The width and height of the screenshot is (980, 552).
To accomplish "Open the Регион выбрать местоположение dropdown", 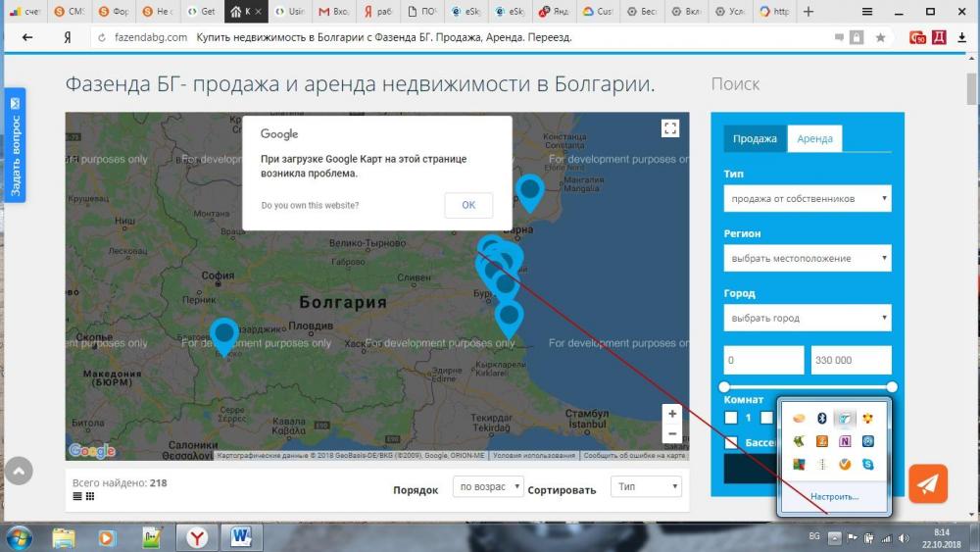I will [x=808, y=258].
